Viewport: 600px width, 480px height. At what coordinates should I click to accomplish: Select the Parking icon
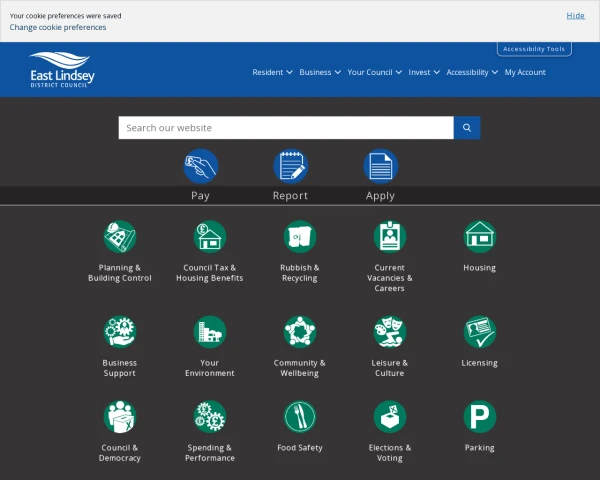click(x=480, y=417)
